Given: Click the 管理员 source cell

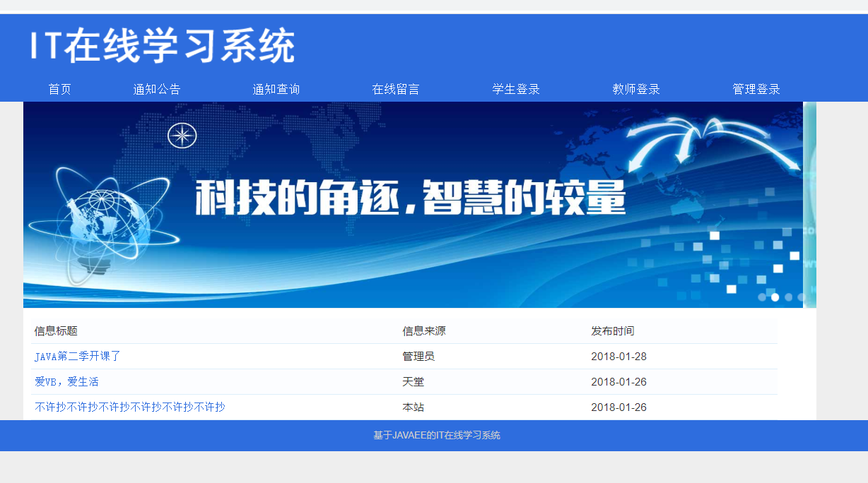Looking at the screenshot, I should (419, 357).
